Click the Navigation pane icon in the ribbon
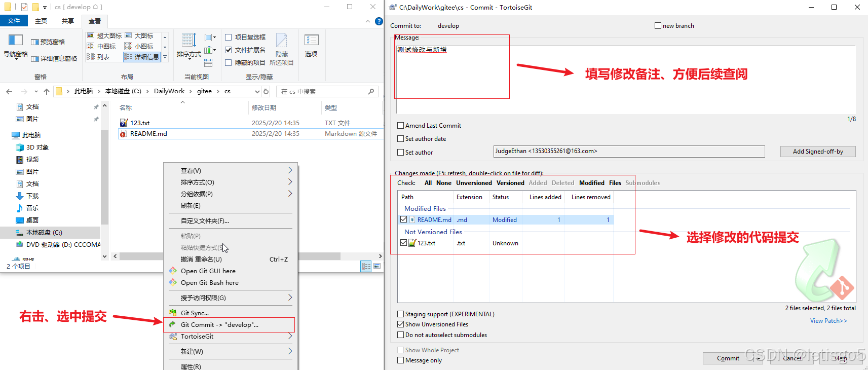The image size is (868, 370). [16, 40]
